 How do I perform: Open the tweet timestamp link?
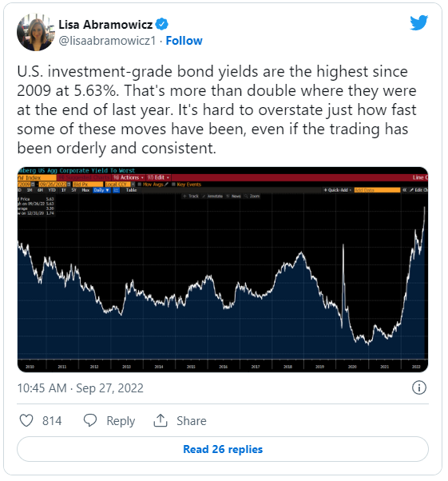click(x=81, y=388)
